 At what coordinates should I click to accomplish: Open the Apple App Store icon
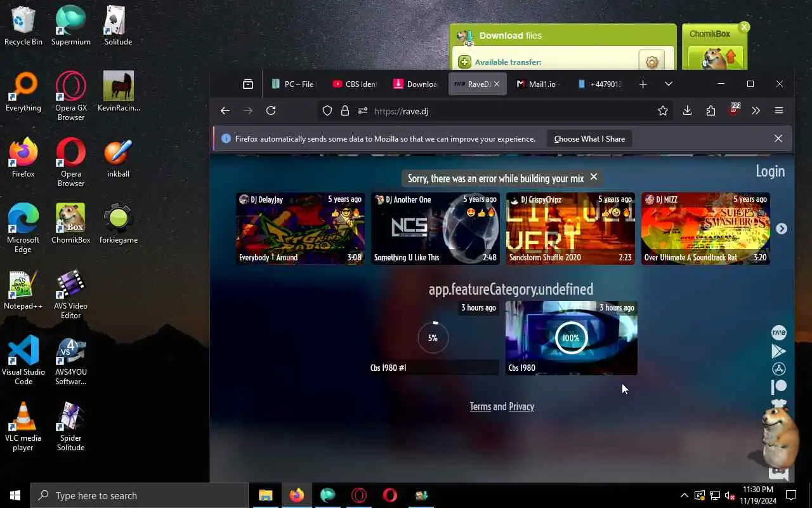point(778,369)
